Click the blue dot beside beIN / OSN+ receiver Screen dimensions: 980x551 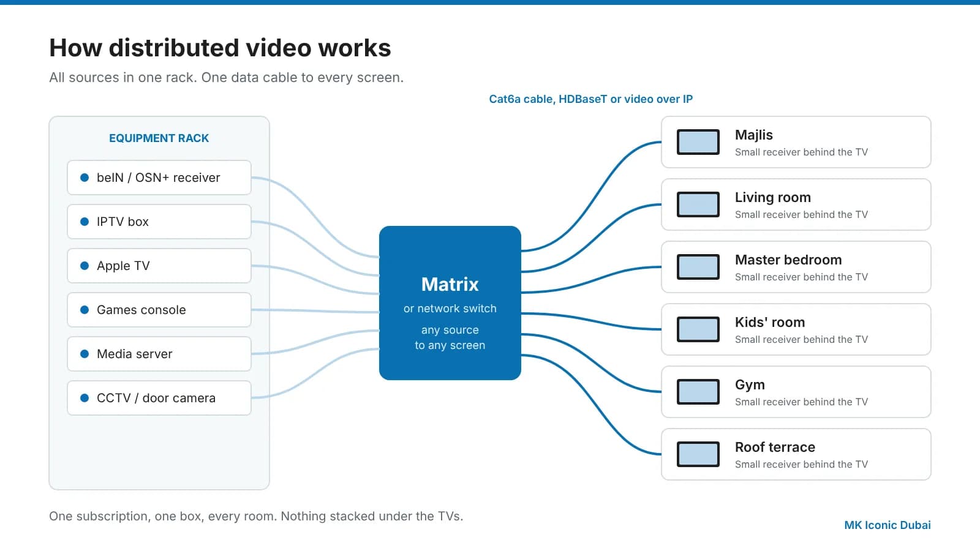85,178
